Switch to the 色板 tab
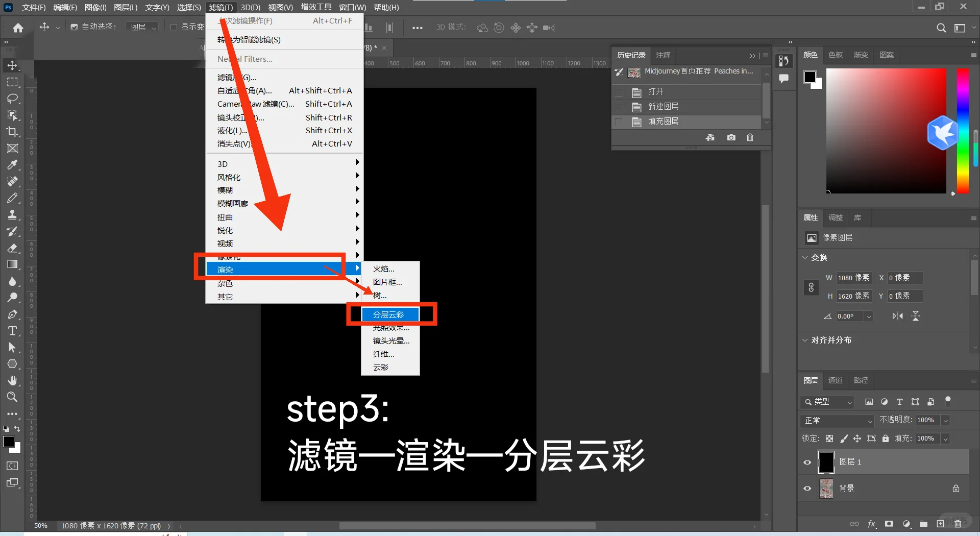 [x=835, y=55]
